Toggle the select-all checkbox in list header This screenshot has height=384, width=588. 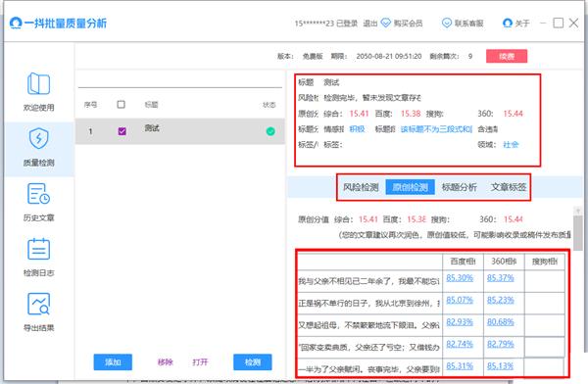pos(121,104)
